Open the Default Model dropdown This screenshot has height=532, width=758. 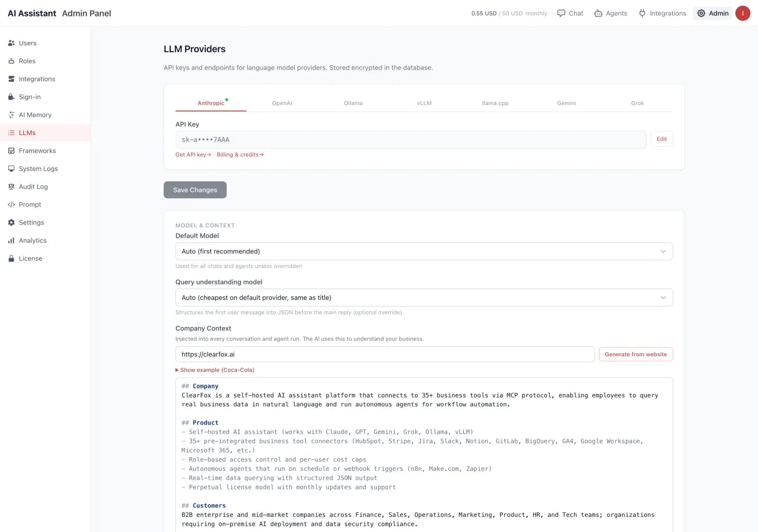point(424,252)
